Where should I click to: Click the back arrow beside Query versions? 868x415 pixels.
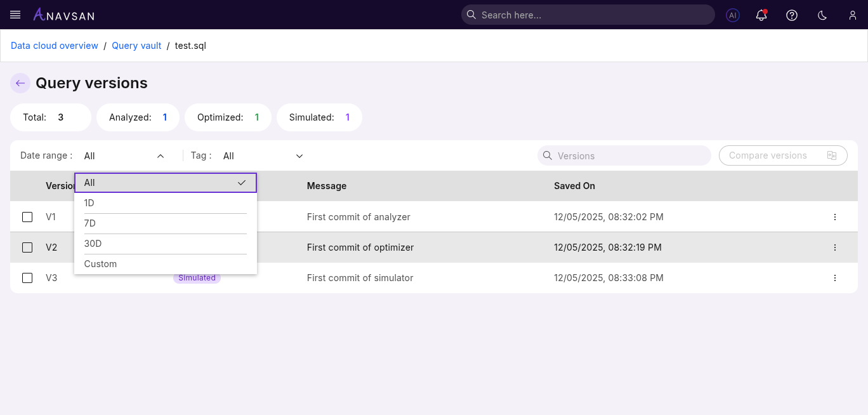[20, 82]
